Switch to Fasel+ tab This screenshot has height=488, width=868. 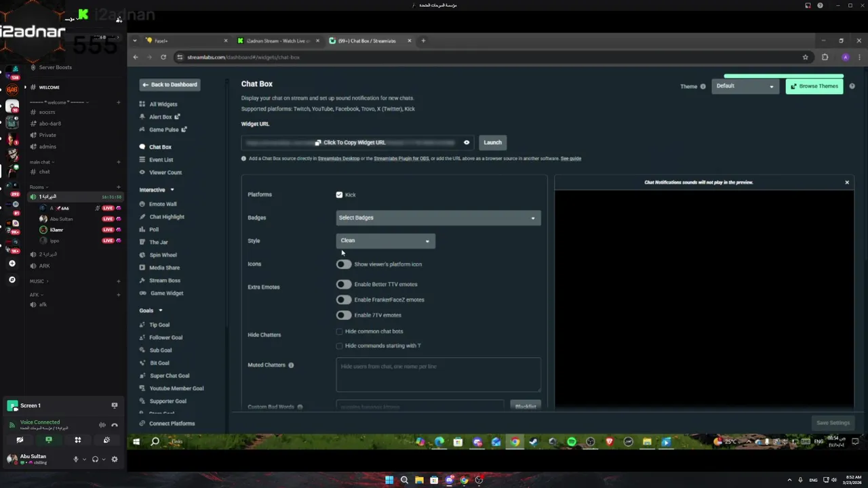pyautogui.click(x=186, y=41)
